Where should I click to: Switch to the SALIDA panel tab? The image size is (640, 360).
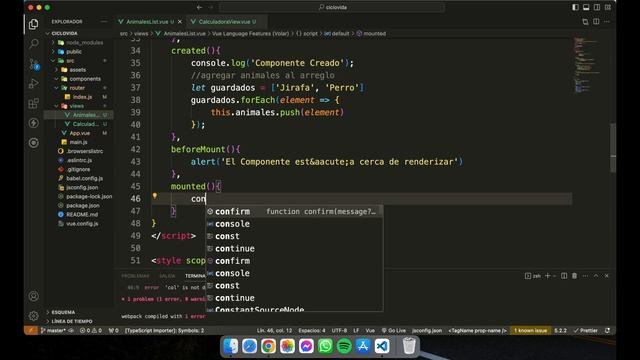pos(167,276)
